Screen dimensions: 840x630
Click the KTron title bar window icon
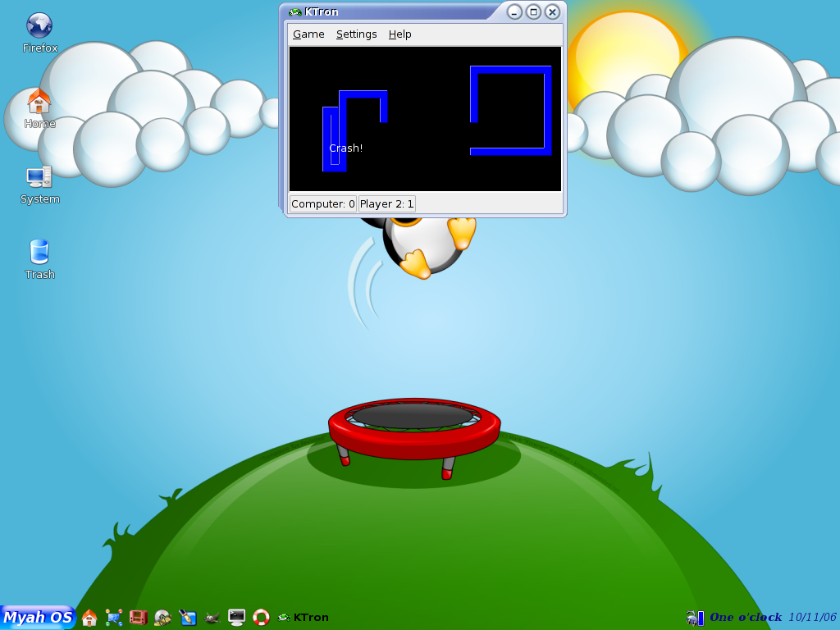coord(295,11)
